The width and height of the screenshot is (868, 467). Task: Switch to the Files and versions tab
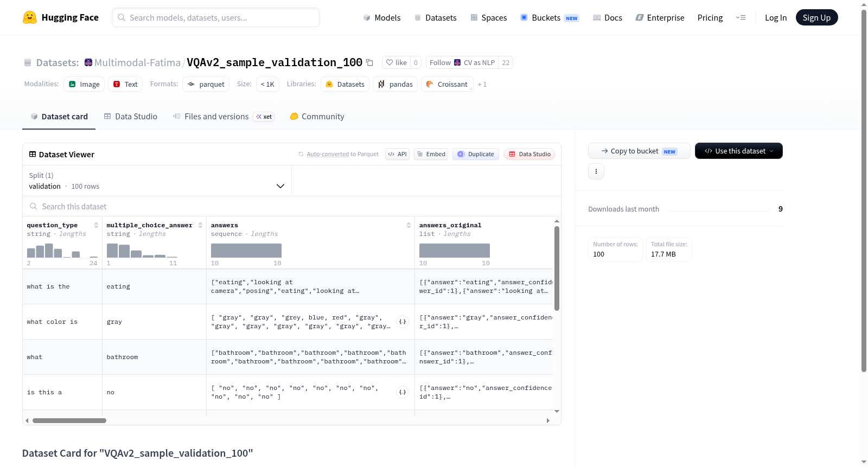click(x=224, y=116)
